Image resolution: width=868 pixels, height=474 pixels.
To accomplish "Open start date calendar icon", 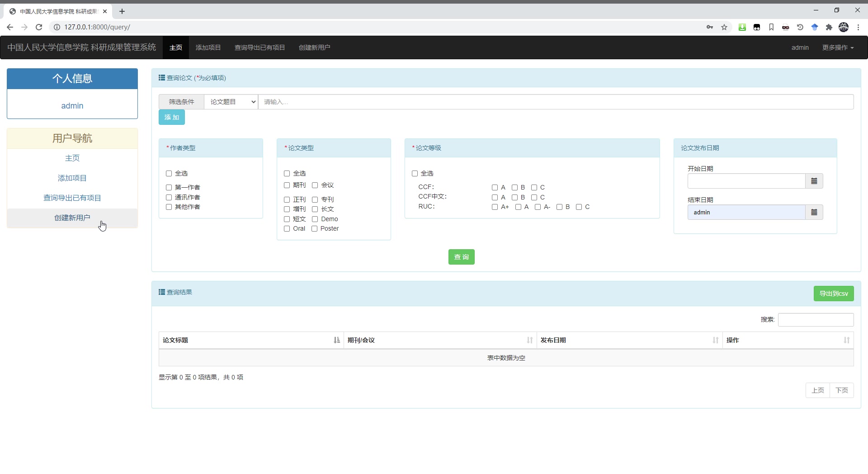I will pyautogui.click(x=814, y=181).
